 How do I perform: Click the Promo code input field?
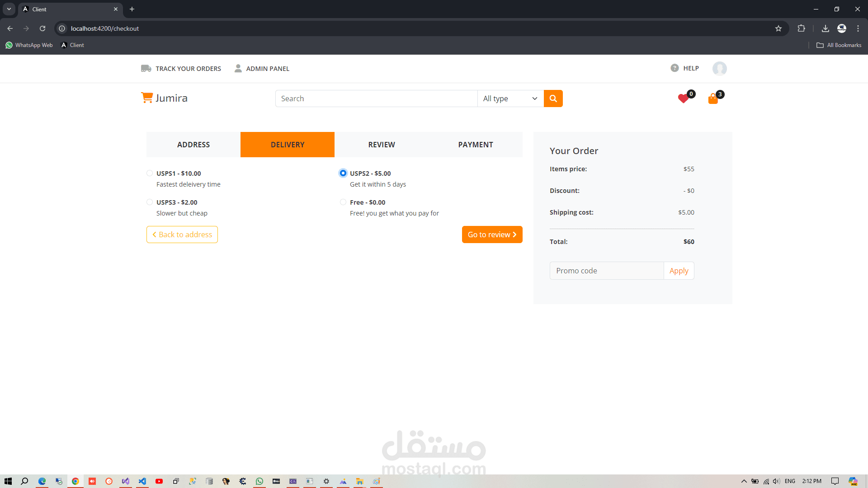[x=606, y=271]
